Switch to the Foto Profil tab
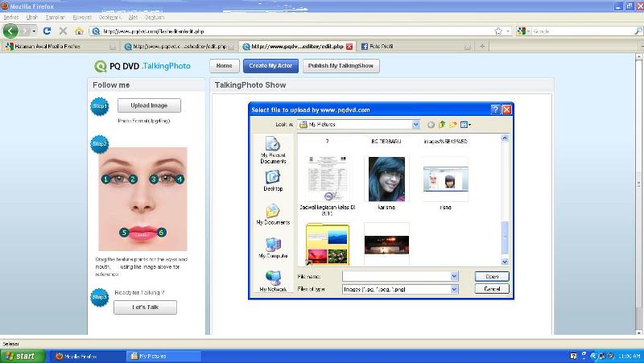 380,47
